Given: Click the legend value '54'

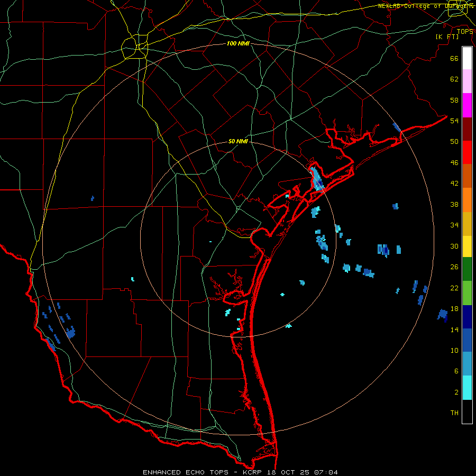Looking at the screenshot, I should tap(454, 121).
